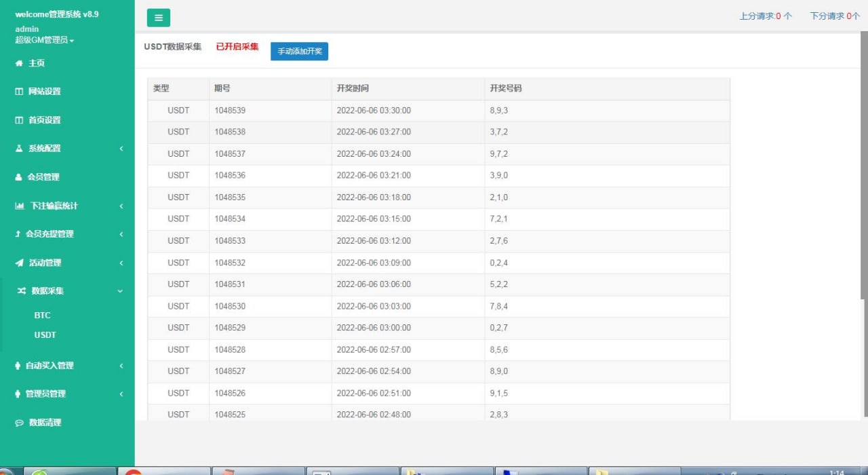Expand the 自动买入管理 submenu chevron
Screen dimensions: 868x475
click(x=121, y=366)
